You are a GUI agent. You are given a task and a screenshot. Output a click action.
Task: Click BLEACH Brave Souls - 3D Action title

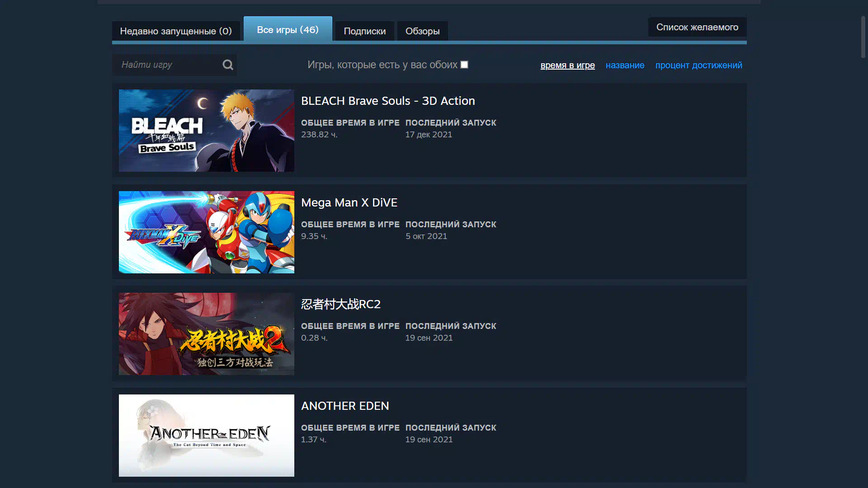tap(388, 101)
